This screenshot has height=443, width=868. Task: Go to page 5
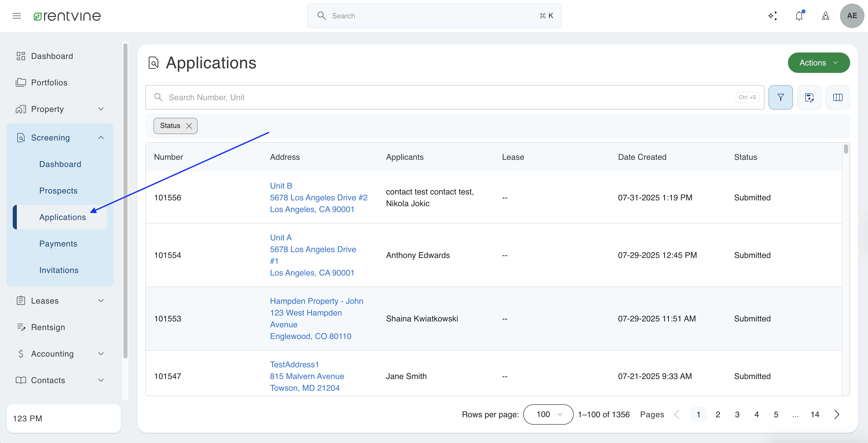point(776,414)
